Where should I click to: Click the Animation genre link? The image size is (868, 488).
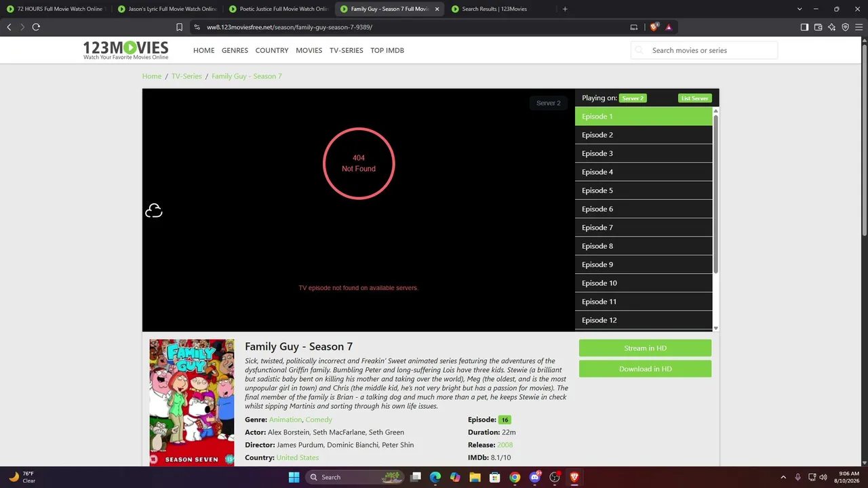pos(285,420)
